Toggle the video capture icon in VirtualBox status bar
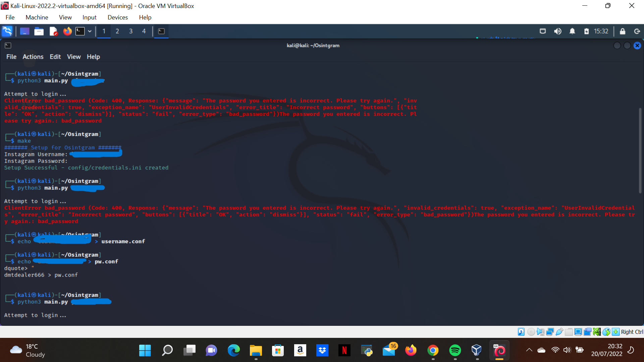The height and width of the screenshot is (362, 644). click(x=587, y=331)
